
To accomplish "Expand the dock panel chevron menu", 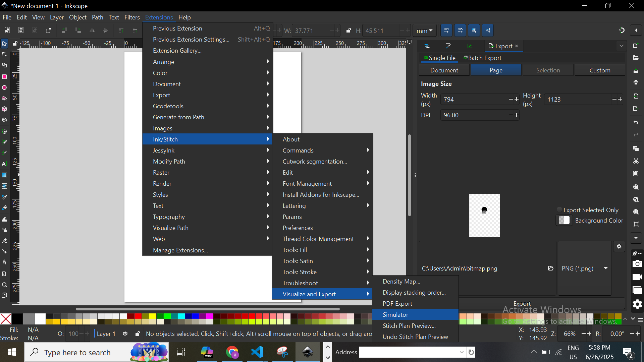I will (622, 46).
